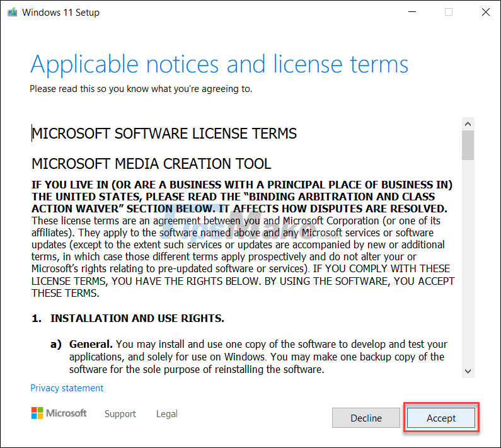Click the 'General.' clause text

(x=91, y=344)
